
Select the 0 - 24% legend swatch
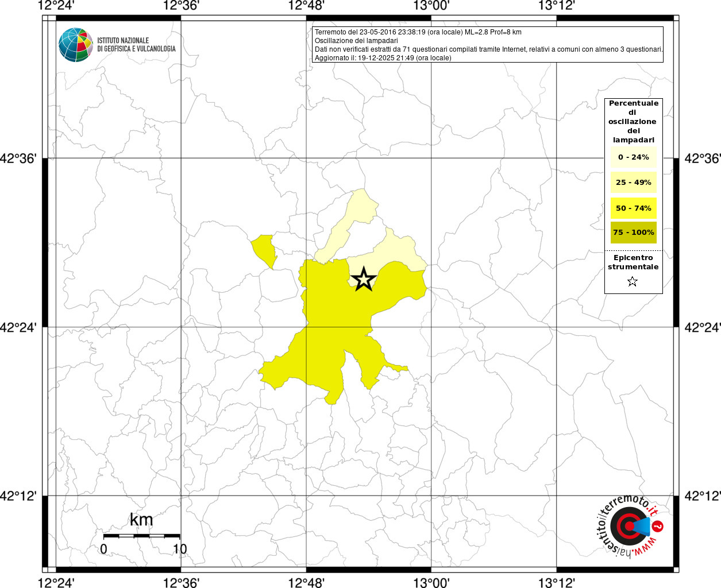click(x=633, y=157)
